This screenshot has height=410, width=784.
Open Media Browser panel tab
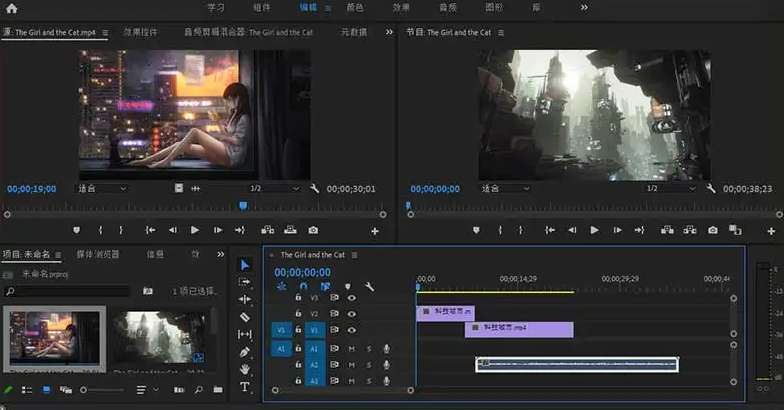(x=98, y=254)
